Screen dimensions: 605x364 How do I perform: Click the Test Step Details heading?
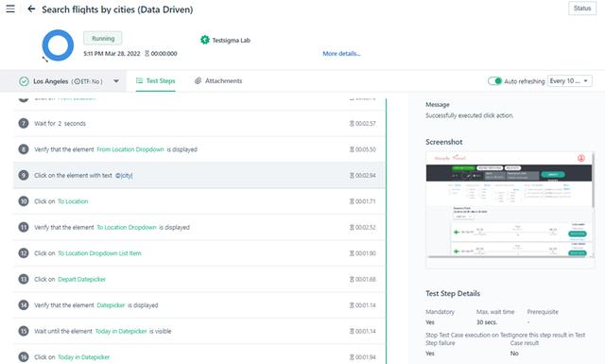(x=453, y=293)
